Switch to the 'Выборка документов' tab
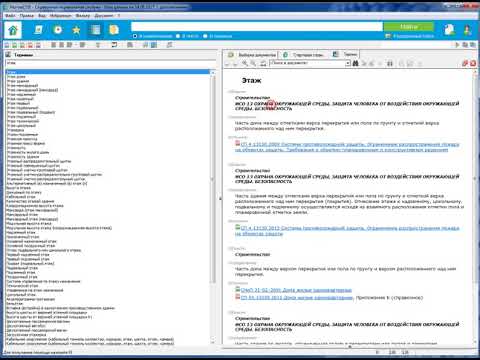This screenshot has height=360, width=480. point(253,55)
